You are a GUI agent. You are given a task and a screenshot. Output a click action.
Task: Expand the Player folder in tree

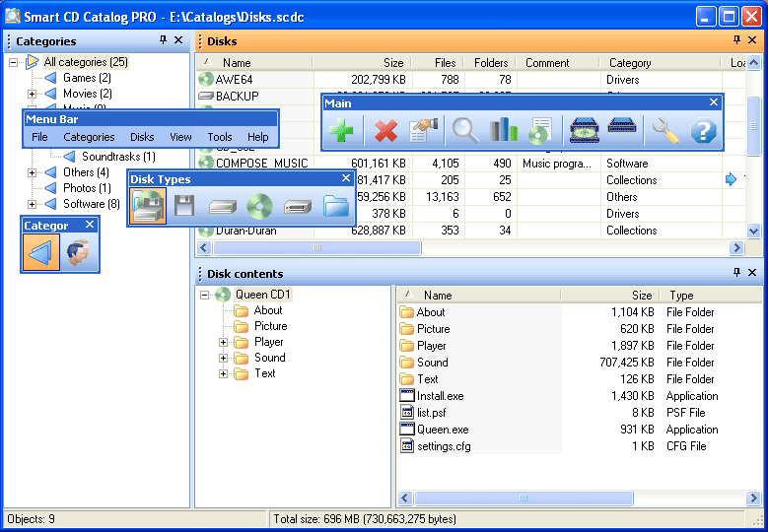[224, 342]
